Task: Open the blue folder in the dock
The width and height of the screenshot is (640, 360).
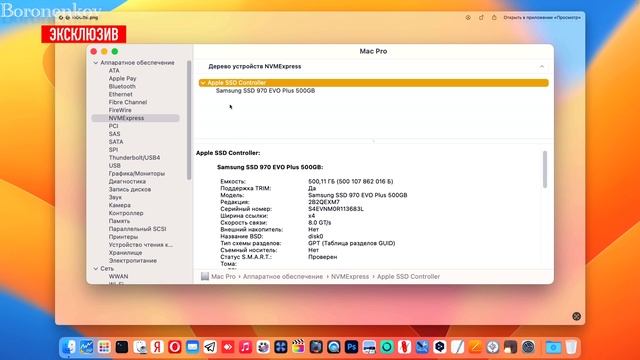Action: 553,347
